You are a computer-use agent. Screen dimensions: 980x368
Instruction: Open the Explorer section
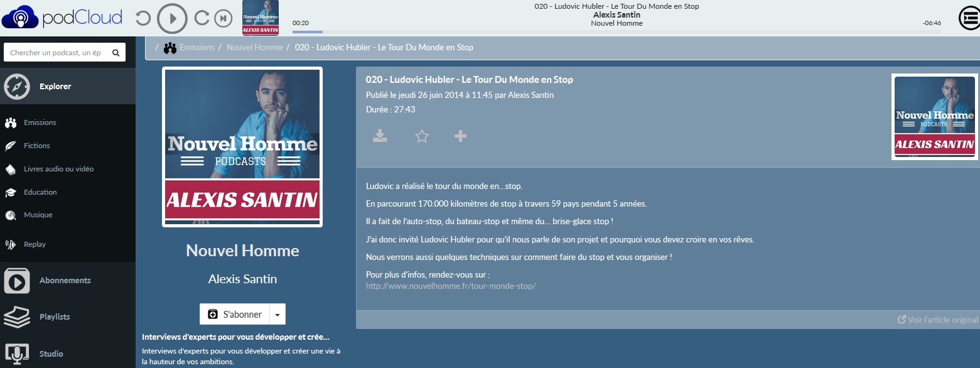click(68, 86)
